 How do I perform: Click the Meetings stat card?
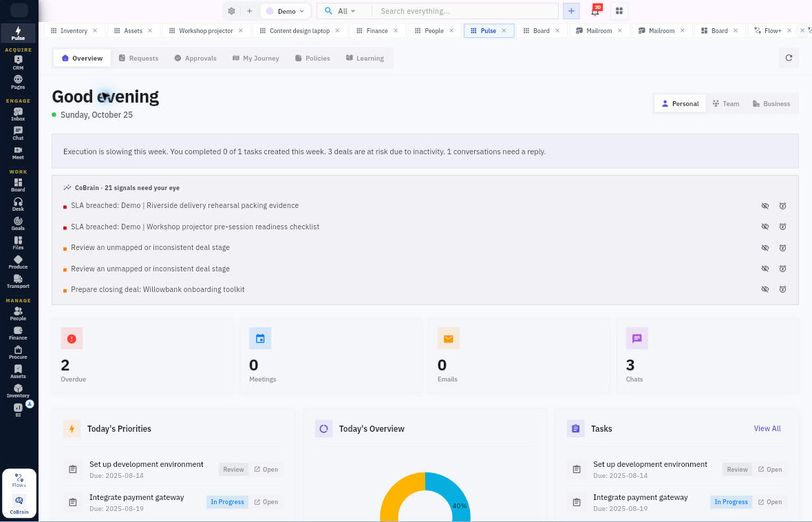331,355
